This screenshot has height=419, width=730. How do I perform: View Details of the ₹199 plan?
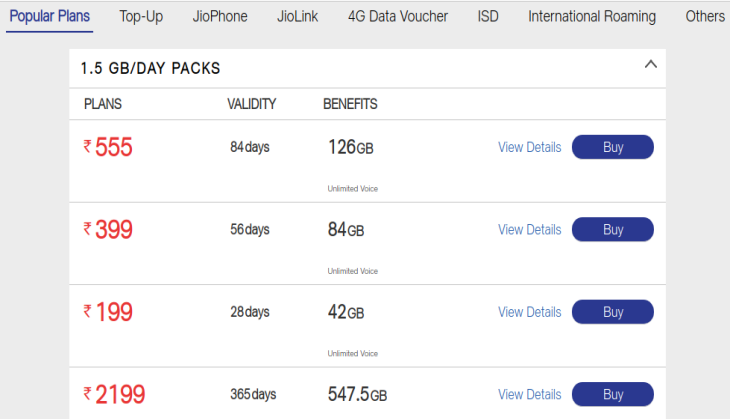tap(530, 312)
